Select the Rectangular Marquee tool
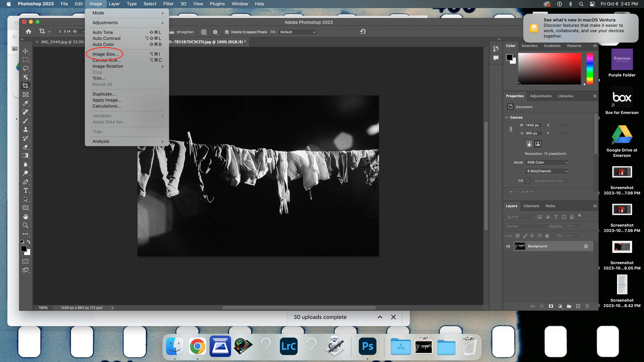The height and width of the screenshot is (362, 644). tap(25, 60)
